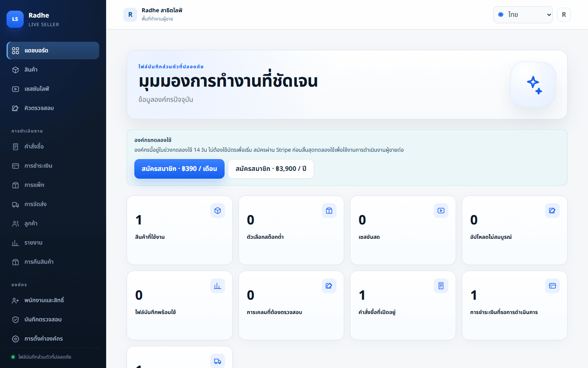
Task: Click the เซสชันสด card label
Action: (369, 237)
